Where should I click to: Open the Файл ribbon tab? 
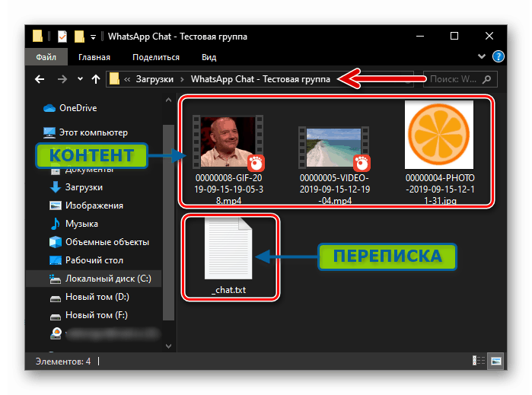[x=46, y=57]
